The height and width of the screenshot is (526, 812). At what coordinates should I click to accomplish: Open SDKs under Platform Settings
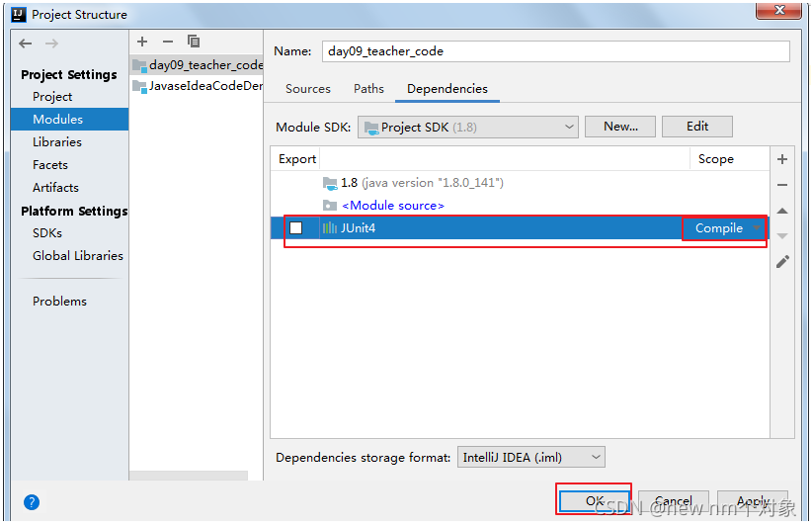pos(47,233)
